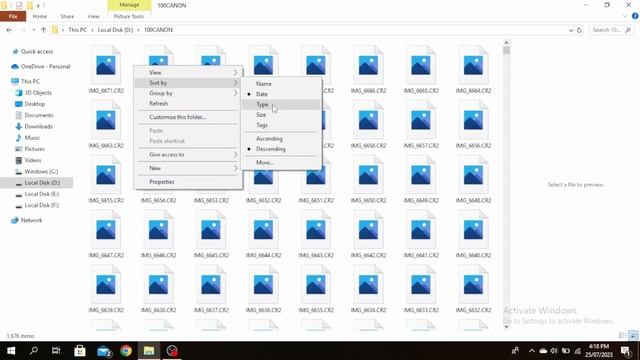Open the Mail app on taskbar

click(103, 351)
